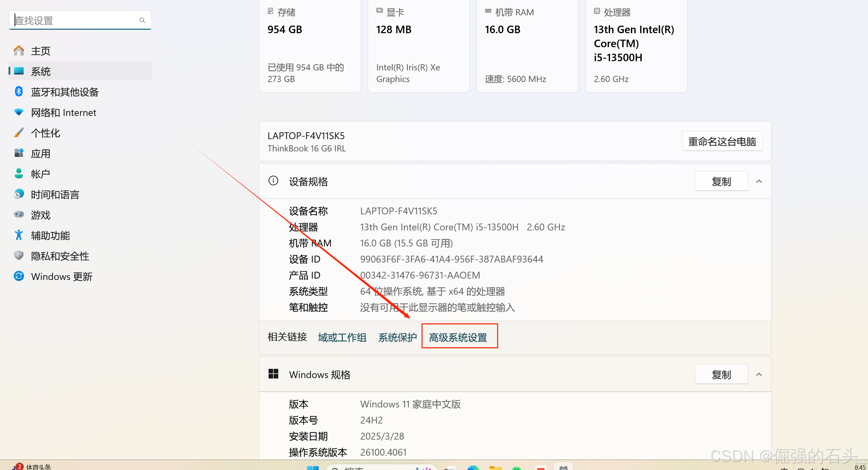The height and width of the screenshot is (470, 868).
Task: Collapse the Windows specifications (Windows 规格) section chevron
Action: tap(759, 375)
